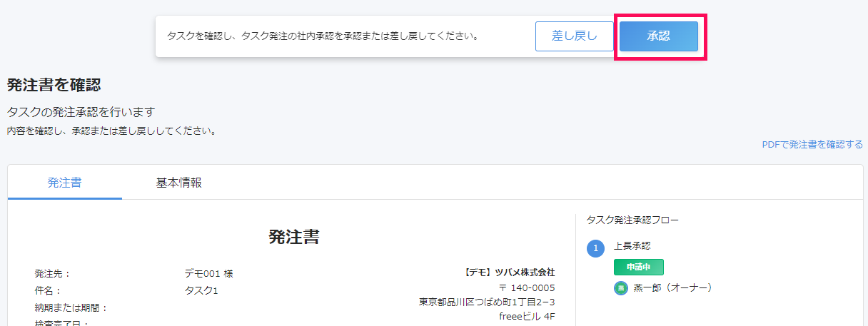Image resolution: width=868 pixels, height=326 pixels.
Task: Click the step 1 circle icon
Action: click(x=595, y=248)
